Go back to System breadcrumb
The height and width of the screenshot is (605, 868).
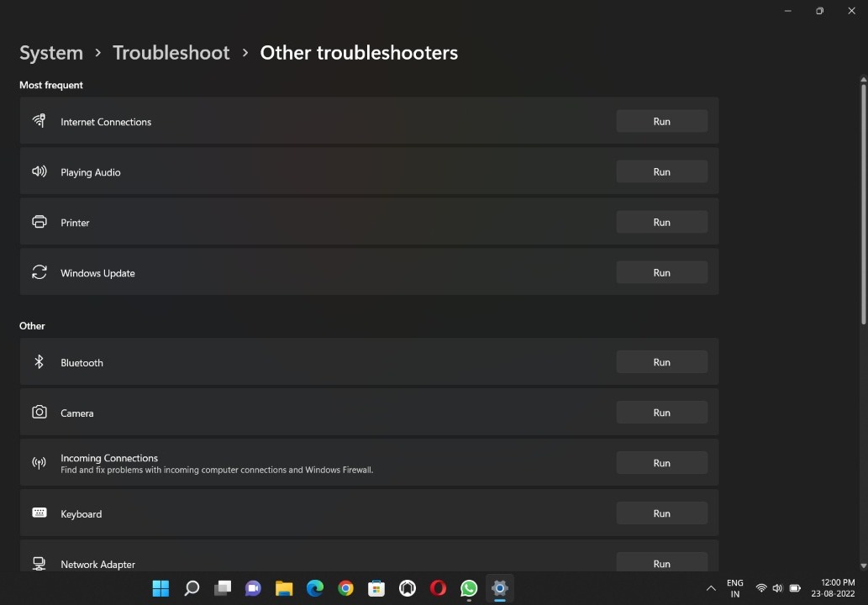[51, 52]
